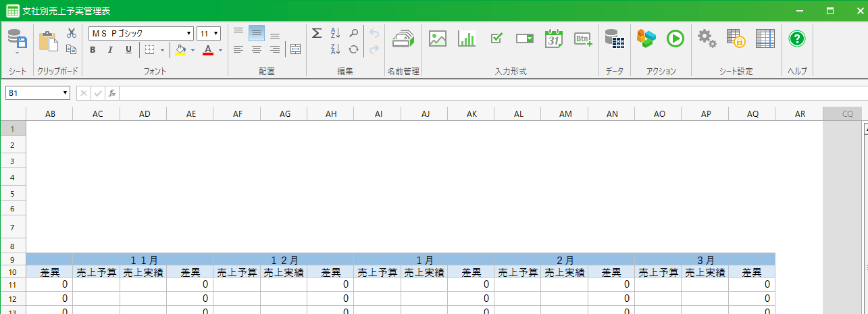Open the sheet protection lock settings
Image resolution: width=868 pixels, height=314 pixels.
tap(736, 39)
